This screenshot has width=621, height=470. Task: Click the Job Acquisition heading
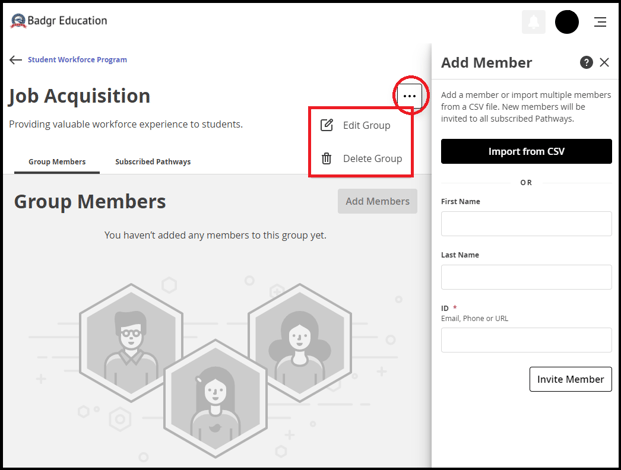click(x=80, y=96)
